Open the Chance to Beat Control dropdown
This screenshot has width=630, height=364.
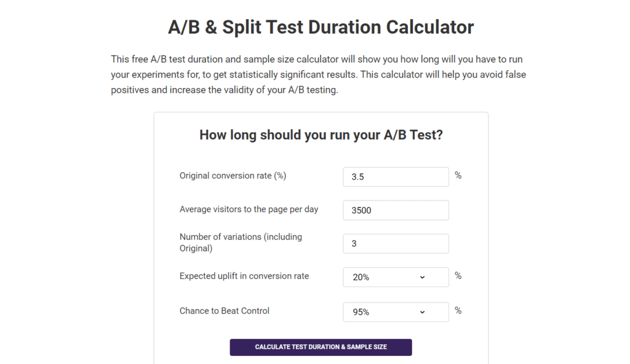396,312
